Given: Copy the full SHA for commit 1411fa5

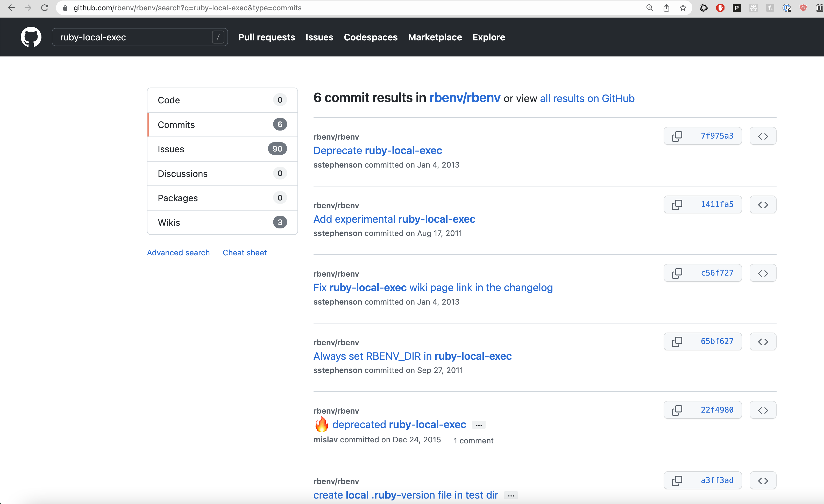Looking at the screenshot, I should [x=678, y=205].
